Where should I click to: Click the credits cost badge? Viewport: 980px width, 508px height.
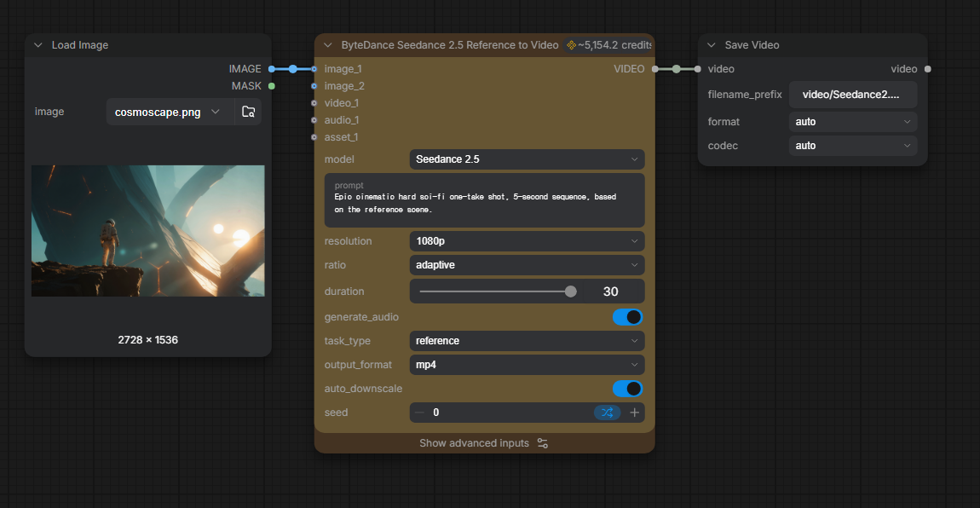pos(608,45)
